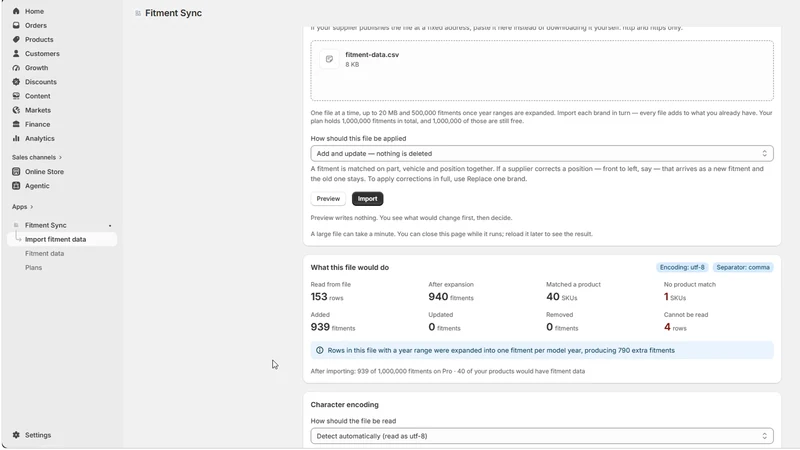Open Plans sub-item
Viewport: 800px width, 450px height.
pos(34,268)
